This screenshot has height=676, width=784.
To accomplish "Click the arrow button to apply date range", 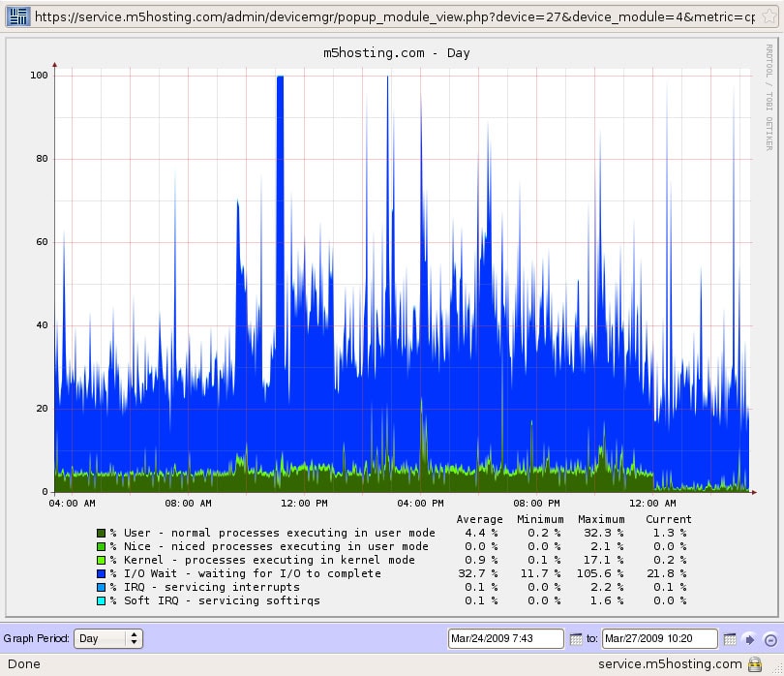I will click(x=749, y=639).
